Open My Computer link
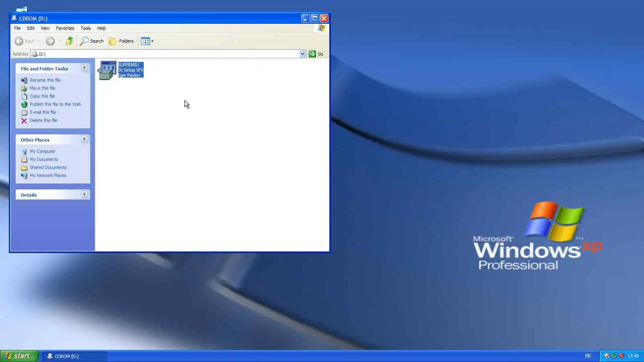The height and width of the screenshot is (362, 644). (x=43, y=151)
